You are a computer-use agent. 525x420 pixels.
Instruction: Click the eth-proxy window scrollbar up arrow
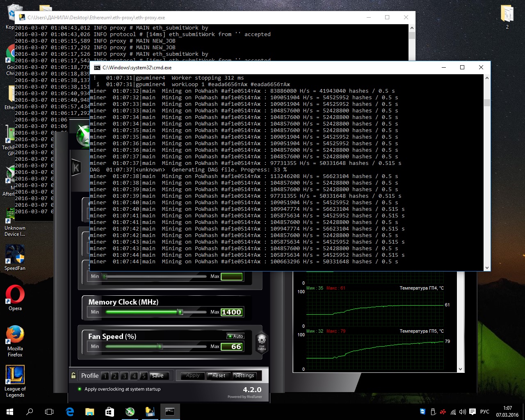click(412, 28)
